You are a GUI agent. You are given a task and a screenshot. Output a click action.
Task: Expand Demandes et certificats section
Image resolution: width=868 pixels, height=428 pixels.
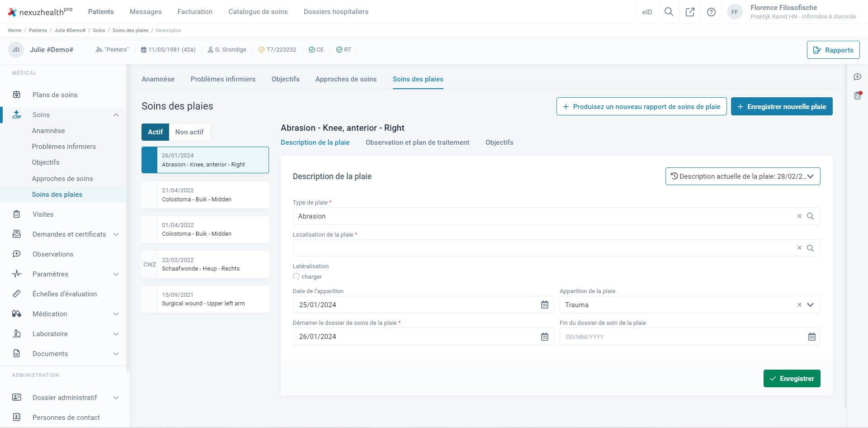point(116,234)
